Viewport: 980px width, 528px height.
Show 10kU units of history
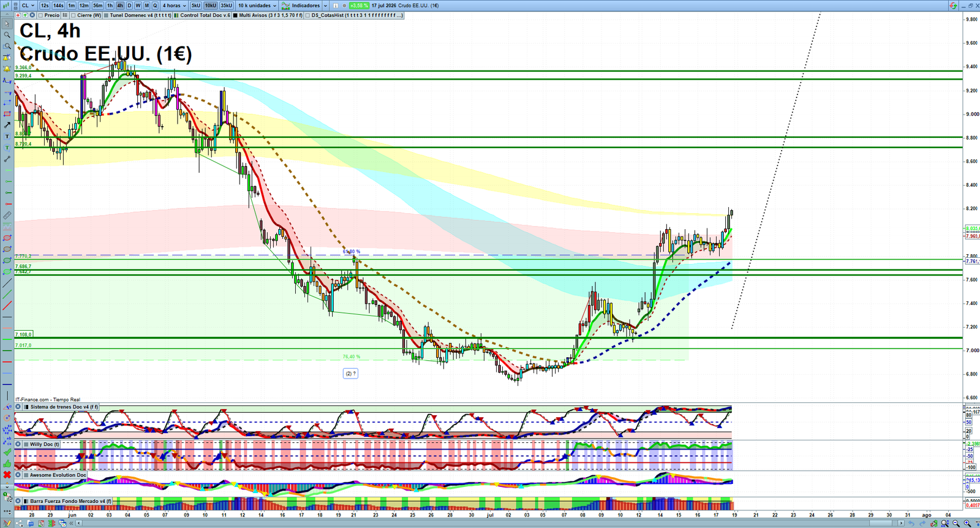(211, 6)
